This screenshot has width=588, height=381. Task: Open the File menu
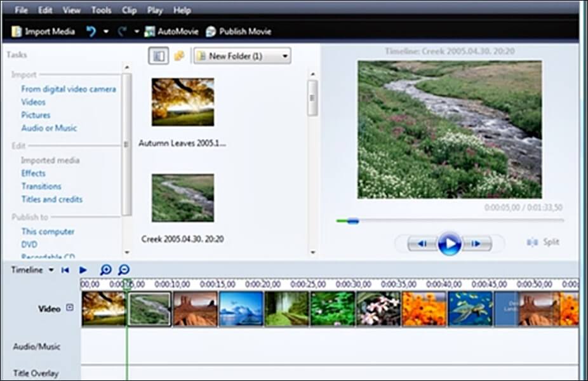[21, 10]
